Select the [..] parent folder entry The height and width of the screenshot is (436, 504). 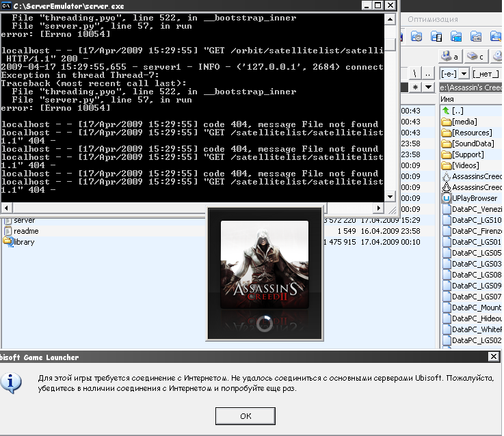click(x=453, y=111)
